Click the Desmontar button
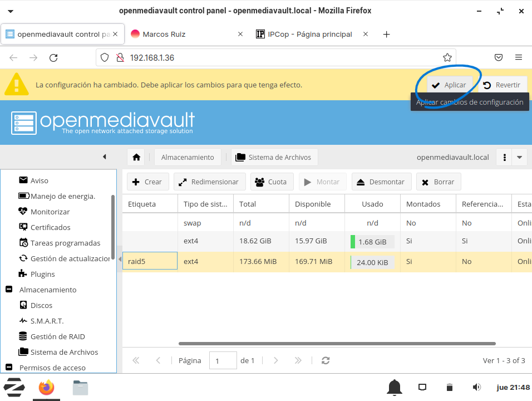Screen dimensions: 532x401 [x=381, y=182]
